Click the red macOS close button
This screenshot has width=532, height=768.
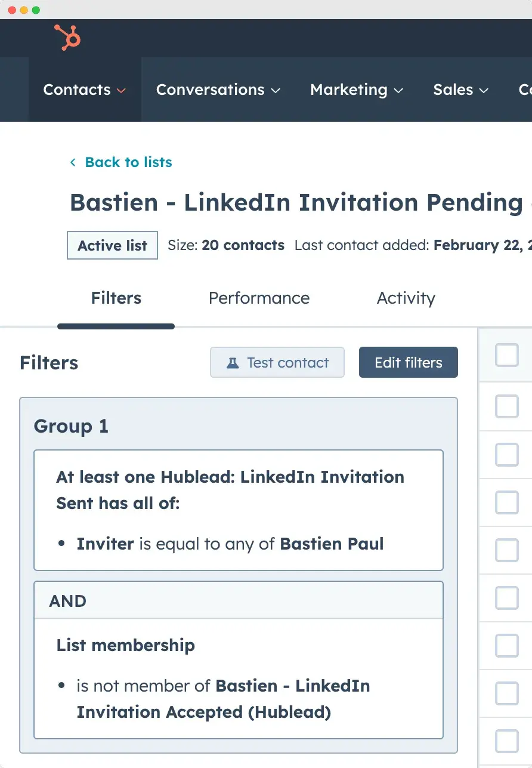tap(12, 10)
